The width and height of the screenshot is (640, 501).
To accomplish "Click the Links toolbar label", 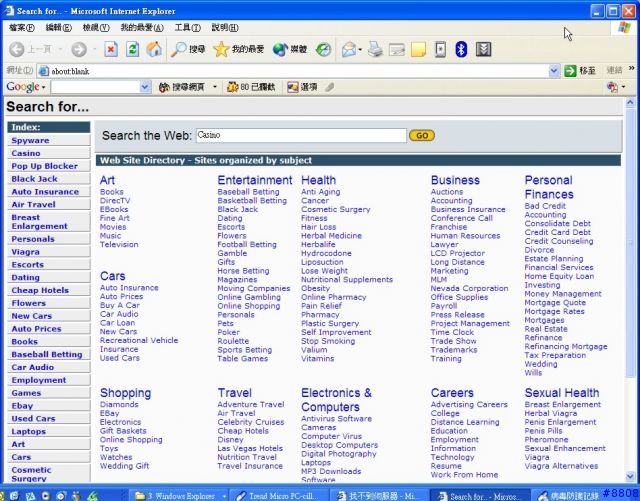I will pyautogui.click(x=614, y=71).
